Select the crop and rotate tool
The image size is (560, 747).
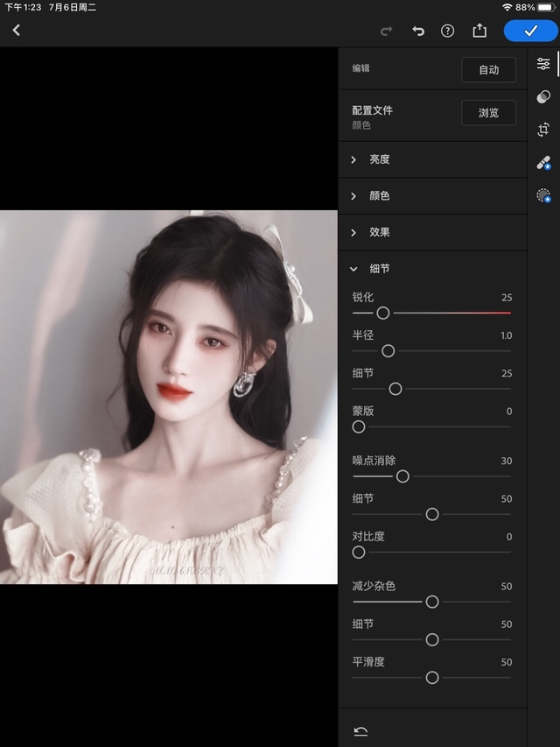pos(543,130)
